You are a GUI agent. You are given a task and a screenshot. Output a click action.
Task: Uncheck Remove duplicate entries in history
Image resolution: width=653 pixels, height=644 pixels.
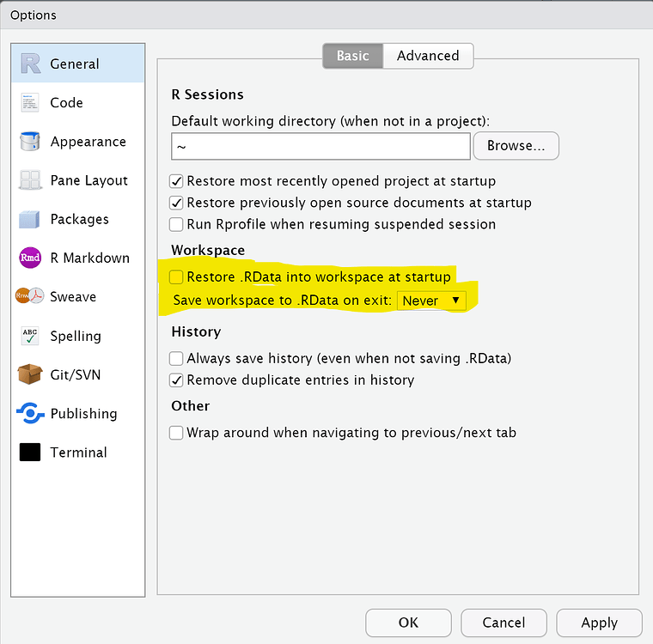click(176, 380)
